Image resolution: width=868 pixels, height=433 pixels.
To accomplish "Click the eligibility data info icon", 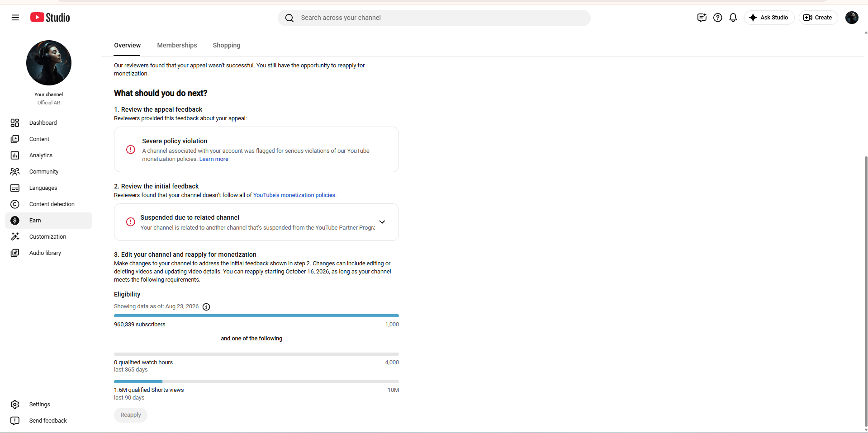I will coord(206,307).
